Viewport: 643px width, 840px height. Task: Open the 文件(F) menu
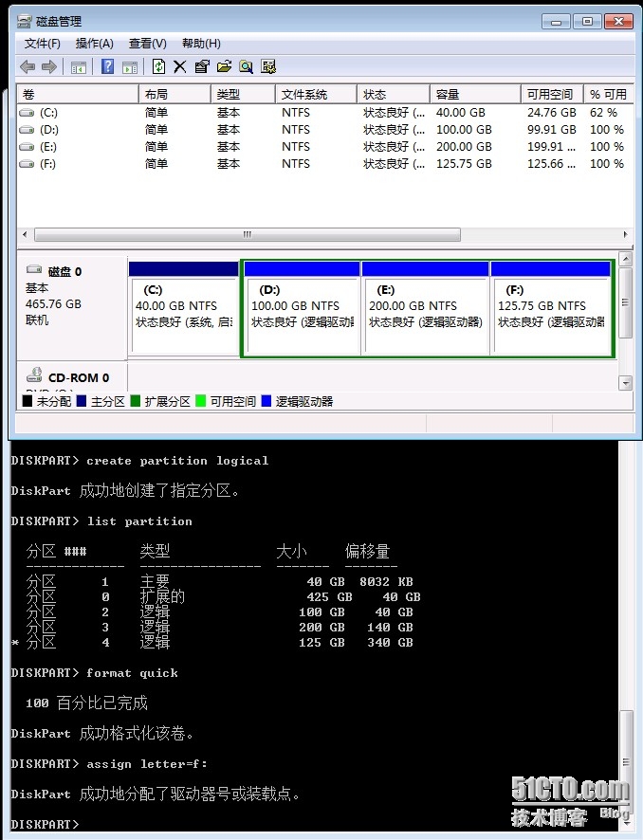point(43,44)
